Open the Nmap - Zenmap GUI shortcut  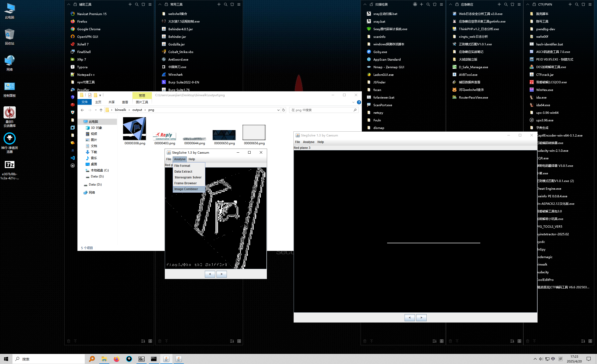[388, 67]
